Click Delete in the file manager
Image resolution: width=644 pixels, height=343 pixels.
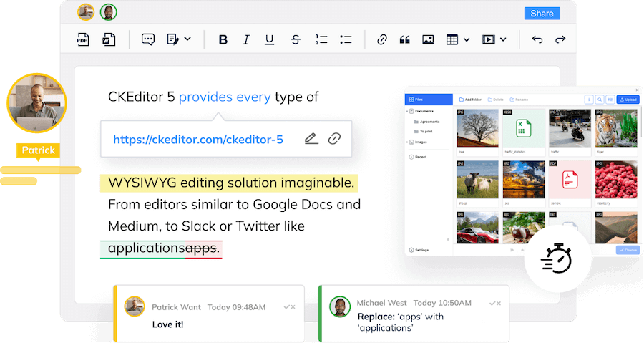[496, 100]
